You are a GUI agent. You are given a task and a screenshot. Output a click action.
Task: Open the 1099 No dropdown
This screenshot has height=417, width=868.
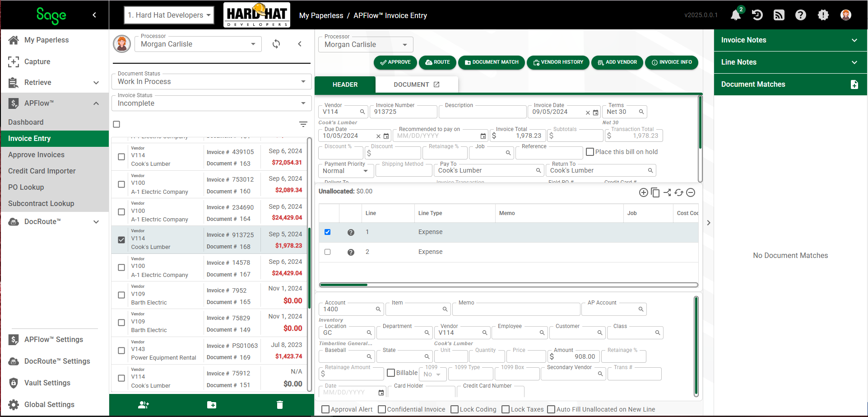click(432, 374)
